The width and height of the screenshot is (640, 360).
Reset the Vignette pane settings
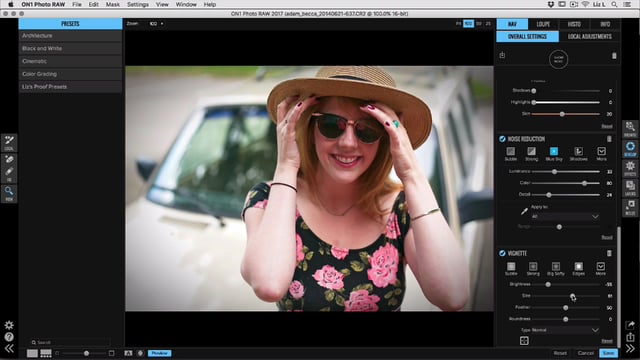tap(607, 341)
